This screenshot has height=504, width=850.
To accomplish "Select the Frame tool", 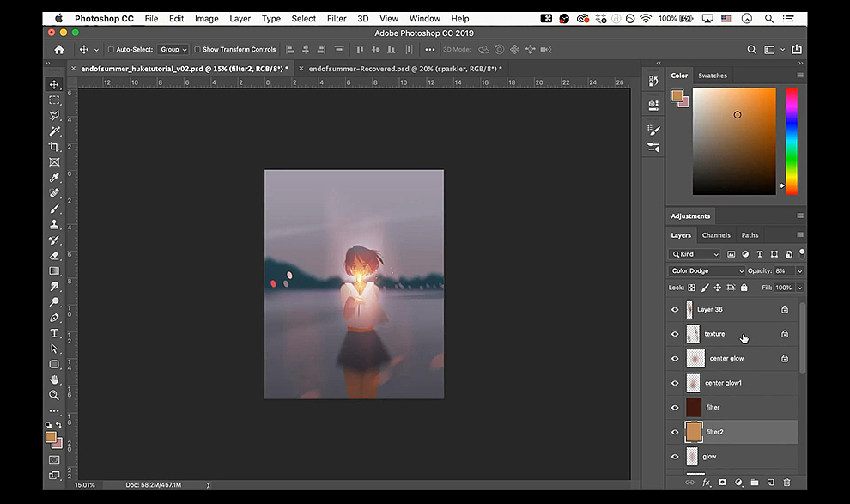I will pyautogui.click(x=54, y=162).
